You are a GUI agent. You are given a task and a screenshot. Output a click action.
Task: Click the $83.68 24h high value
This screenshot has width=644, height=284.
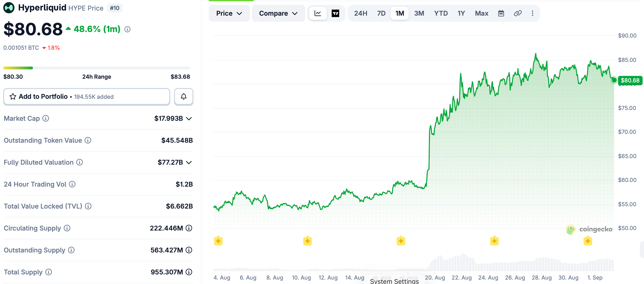(180, 77)
